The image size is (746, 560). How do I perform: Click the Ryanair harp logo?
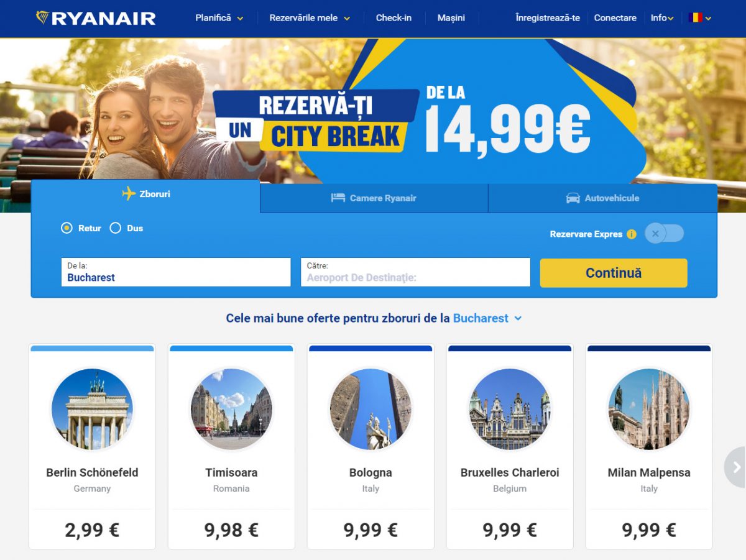42,17
